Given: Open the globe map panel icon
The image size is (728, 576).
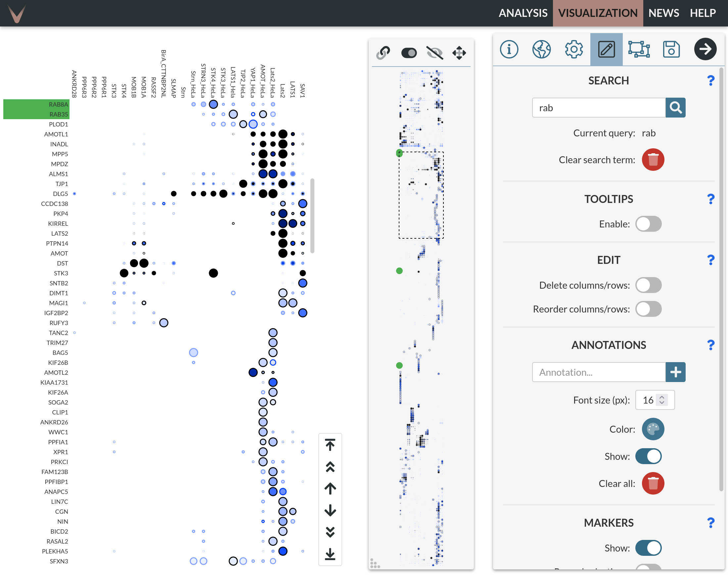Looking at the screenshot, I should tap(541, 49).
